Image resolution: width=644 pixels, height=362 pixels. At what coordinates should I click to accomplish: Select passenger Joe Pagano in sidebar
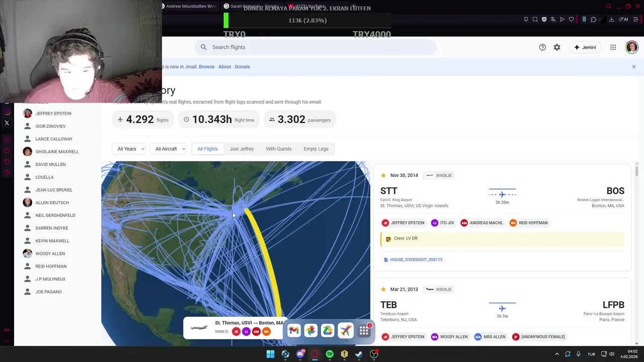point(48,292)
